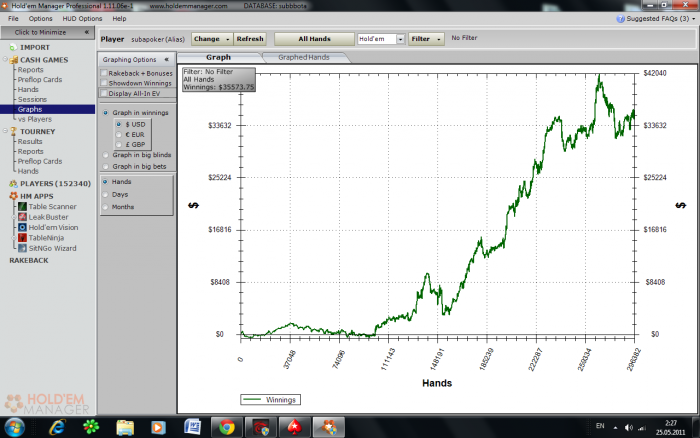Viewport: 700px width, 438px height.
Task: Click the Refresh button
Action: (x=250, y=39)
